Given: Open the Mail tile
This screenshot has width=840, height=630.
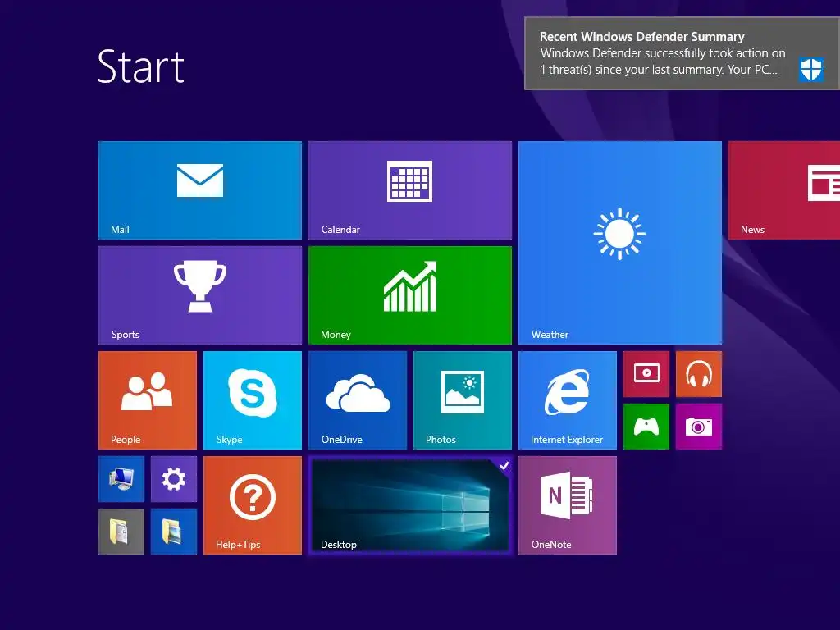Looking at the screenshot, I should (x=200, y=190).
